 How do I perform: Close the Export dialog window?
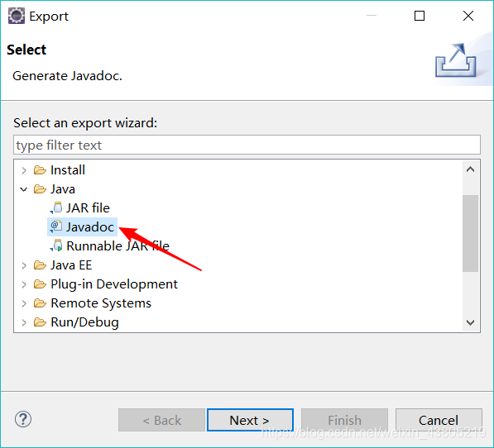point(468,16)
